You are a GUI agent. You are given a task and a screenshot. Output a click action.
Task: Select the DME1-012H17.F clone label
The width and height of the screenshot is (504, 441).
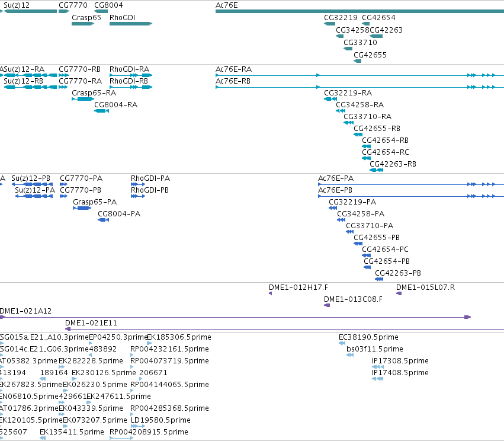pos(298,287)
